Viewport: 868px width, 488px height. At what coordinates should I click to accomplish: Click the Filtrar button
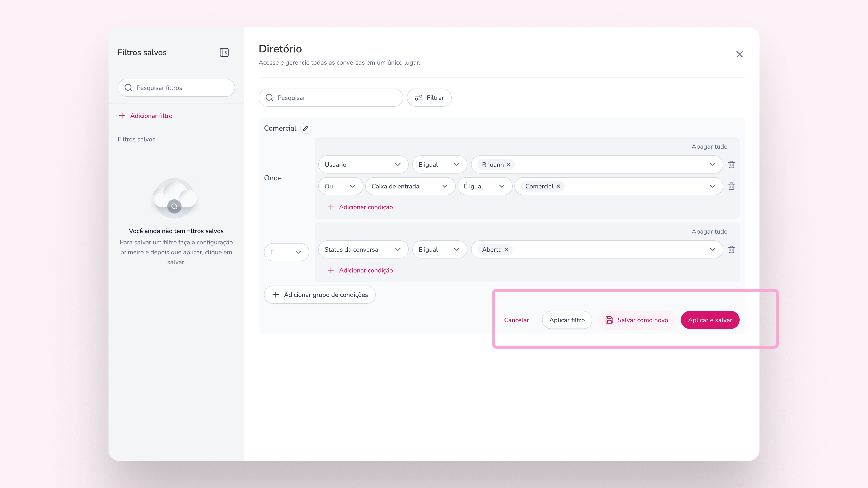pyautogui.click(x=429, y=98)
